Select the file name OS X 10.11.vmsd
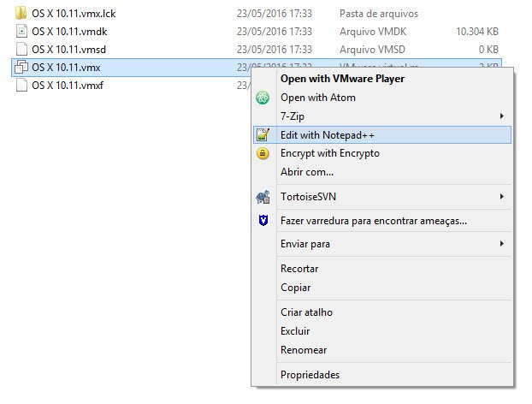532x404 pixels. [x=69, y=50]
